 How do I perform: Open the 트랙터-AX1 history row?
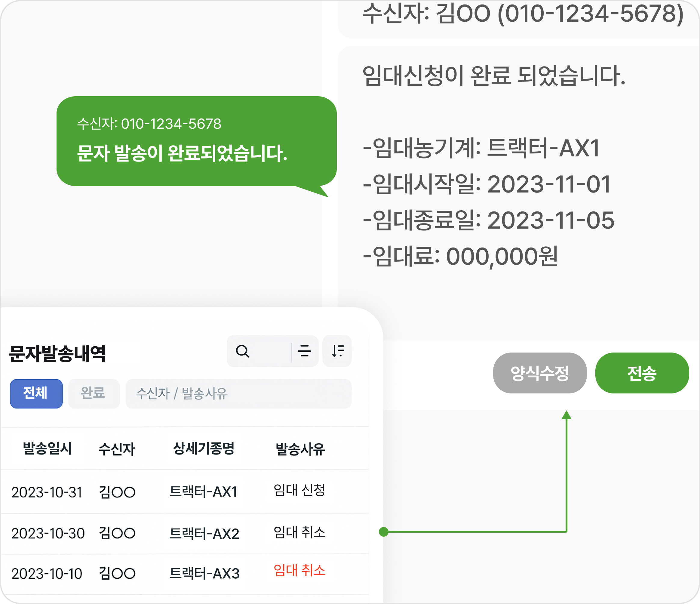coord(203,492)
